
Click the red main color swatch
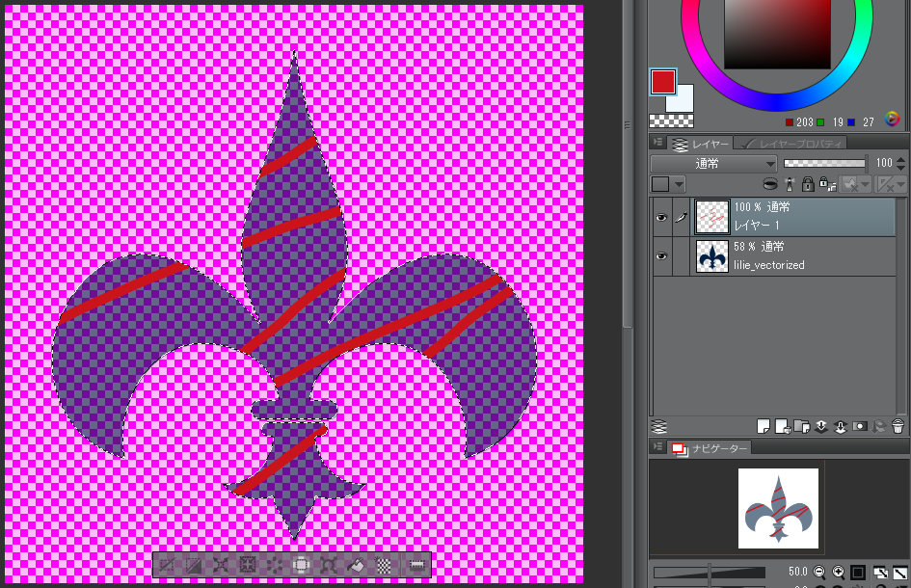click(x=663, y=82)
